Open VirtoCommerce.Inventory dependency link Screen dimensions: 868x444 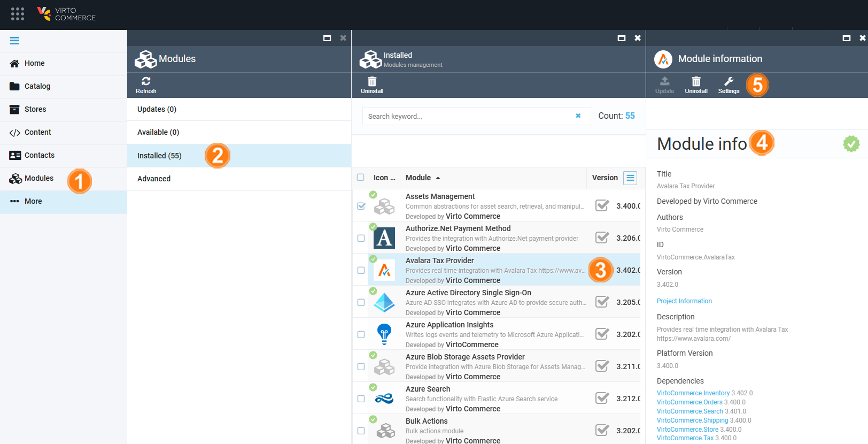[693, 393]
